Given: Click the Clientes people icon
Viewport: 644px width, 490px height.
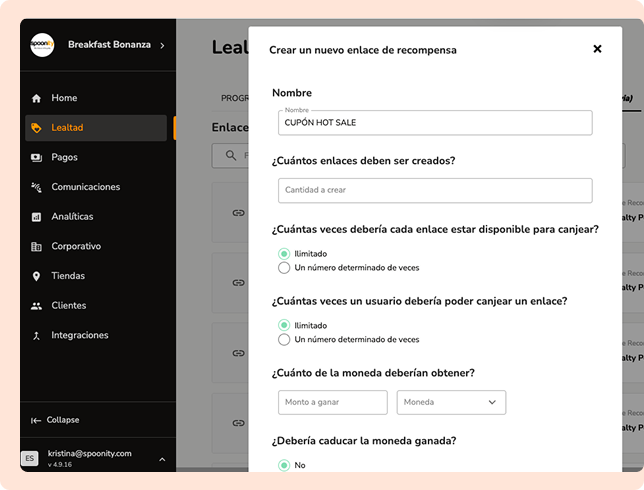Looking at the screenshot, I should tap(36, 306).
